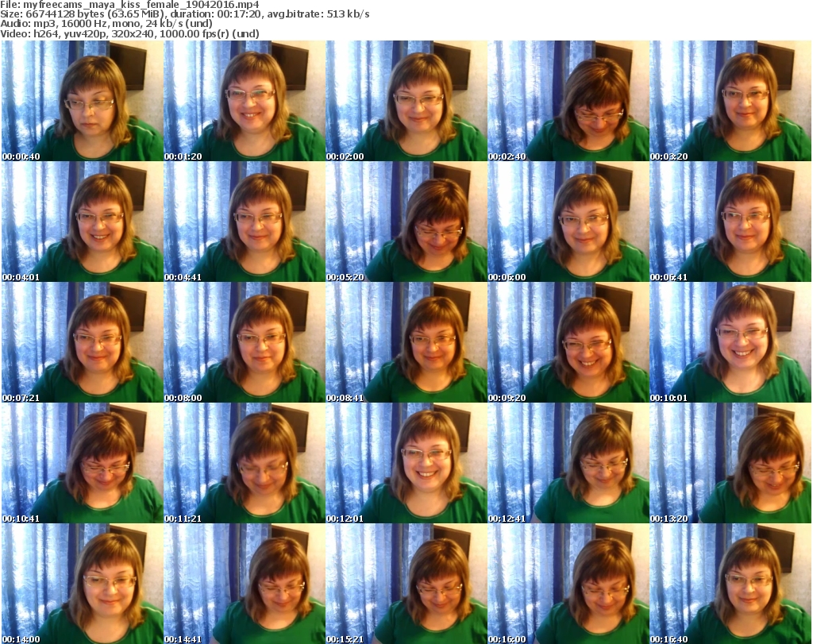This screenshot has width=813, height=644.
Task: Pick the 00:10:01 video frame
Action: click(x=730, y=342)
